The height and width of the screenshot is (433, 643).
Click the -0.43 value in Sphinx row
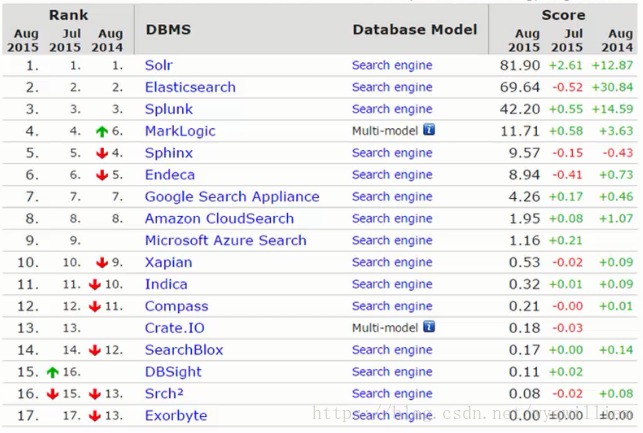pos(618,153)
